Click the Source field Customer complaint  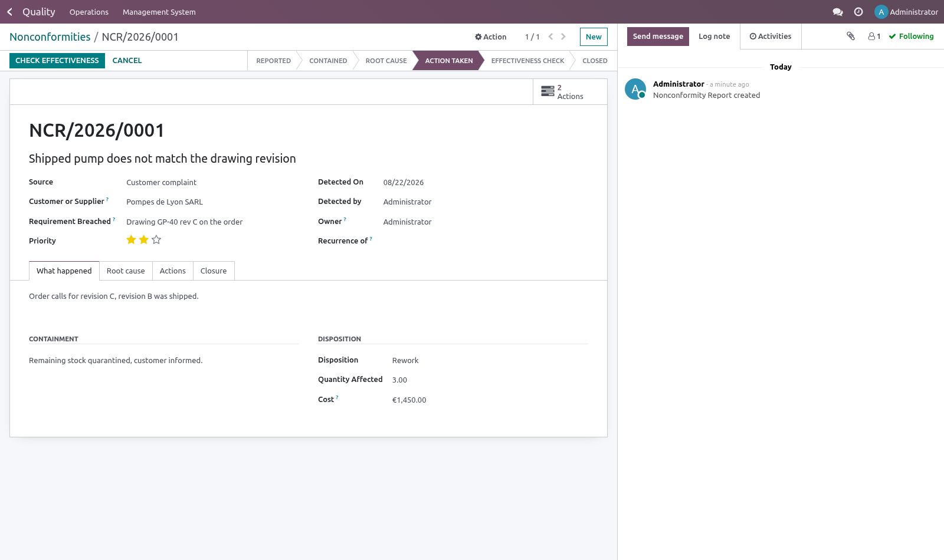tap(162, 183)
